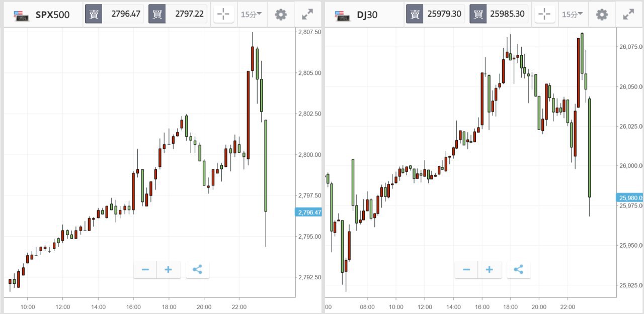The height and width of the screenshot is (314, 644).
Task: Select the SPX500 instrument name
Action: click(x=52, y=15)
